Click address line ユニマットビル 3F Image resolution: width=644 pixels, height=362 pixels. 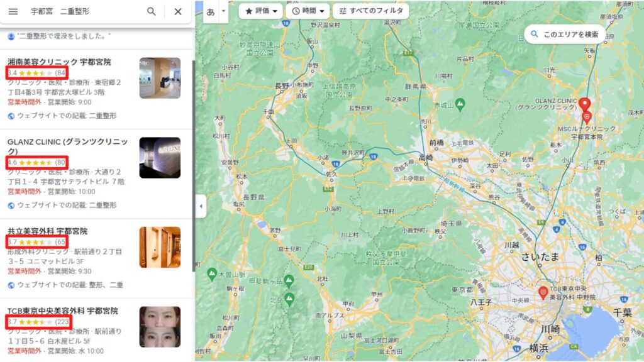[x=46, y=261]
